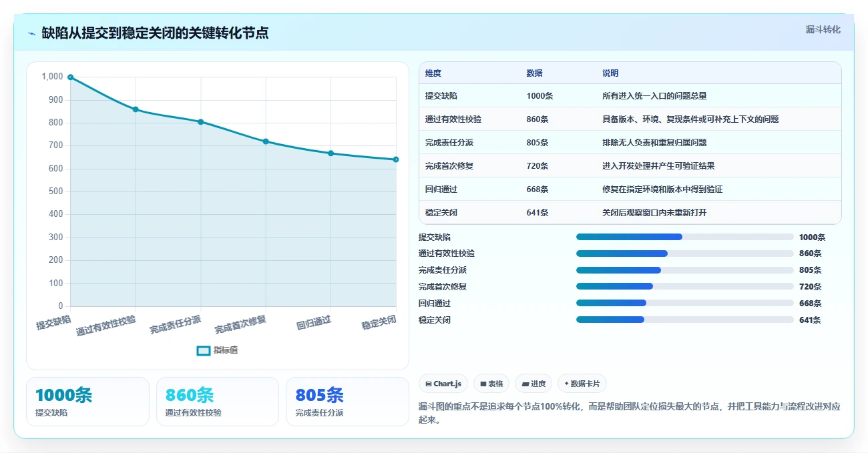Click the funnel explanation paragraph at bottom

tap(629, 413)
